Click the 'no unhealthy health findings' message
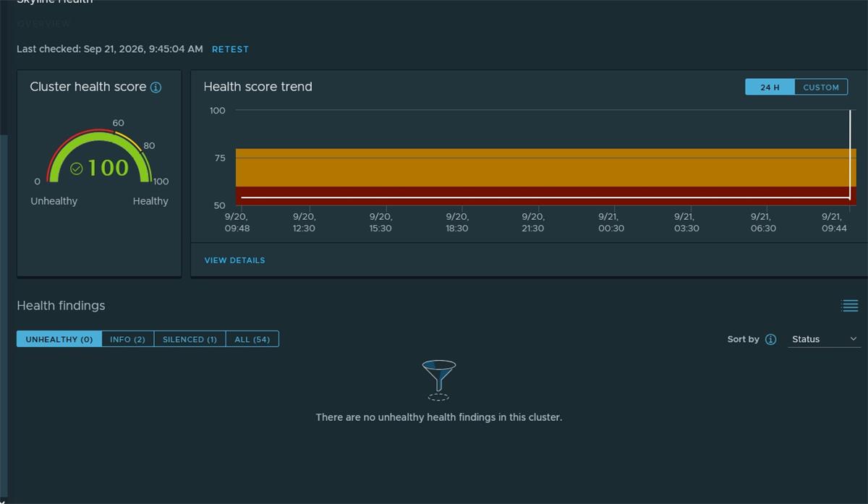This screenshot has height=504, width=868. [439, 417]
